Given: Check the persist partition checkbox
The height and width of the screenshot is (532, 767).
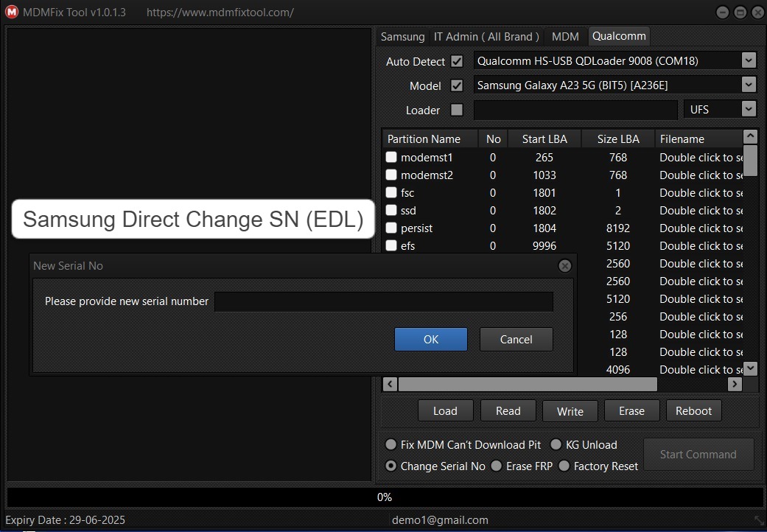Looking at the screenshot, I should tap(391, 228).
